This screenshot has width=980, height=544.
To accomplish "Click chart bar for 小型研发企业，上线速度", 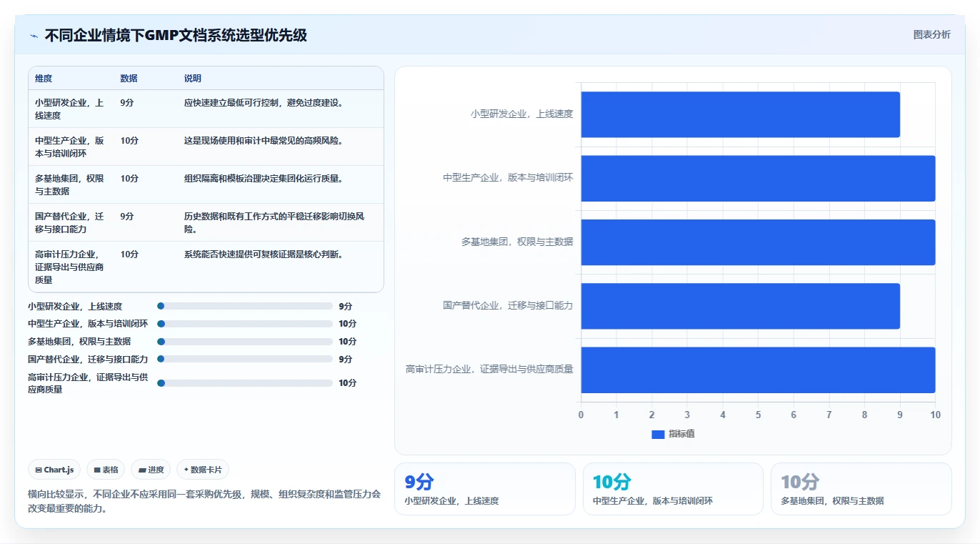I will tap(740, 114).
